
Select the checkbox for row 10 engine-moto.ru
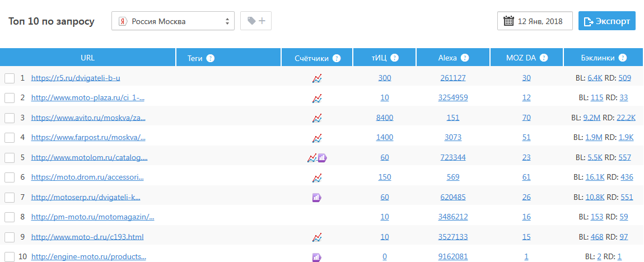tap(10, 257)
